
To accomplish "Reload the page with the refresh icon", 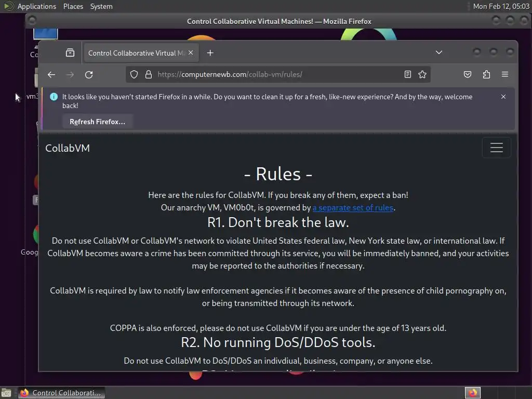I will pos(89,75).
